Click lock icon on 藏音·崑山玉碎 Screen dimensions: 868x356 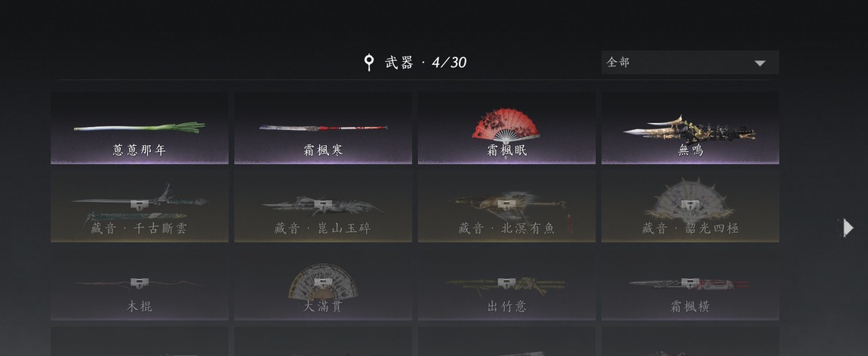323,205
